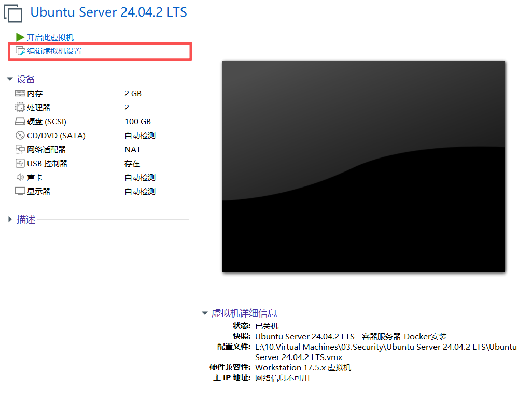
Task: Click the hard disk (SCSI) icon
Action: click(20, 121)
